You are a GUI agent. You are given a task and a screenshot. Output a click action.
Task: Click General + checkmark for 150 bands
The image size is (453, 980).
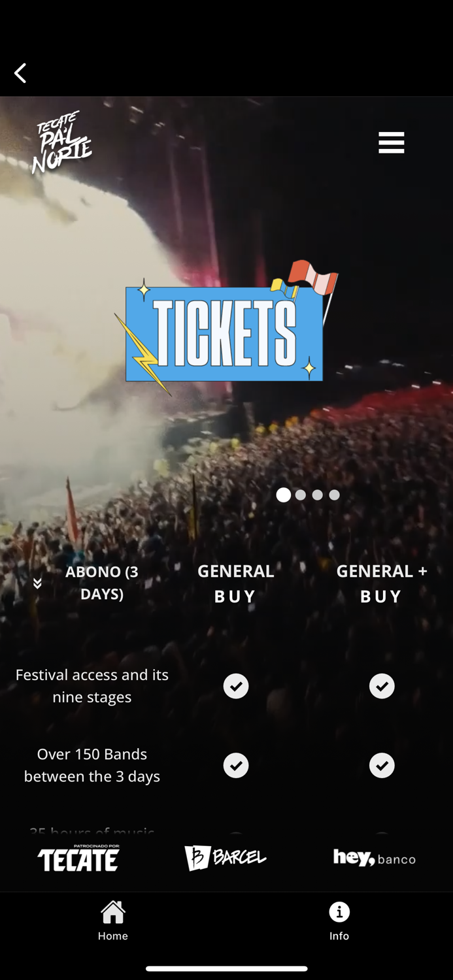(382, 766)
